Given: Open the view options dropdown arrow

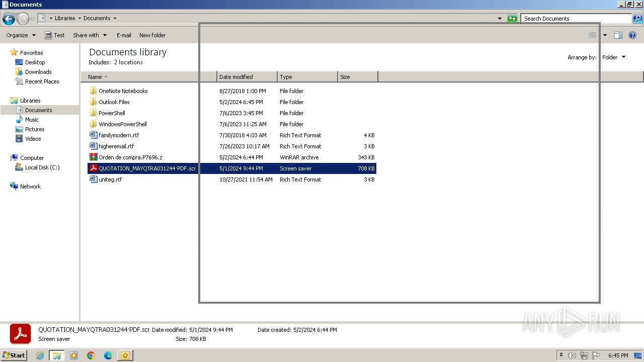Looking at the screenshot, I should (605, 35).
